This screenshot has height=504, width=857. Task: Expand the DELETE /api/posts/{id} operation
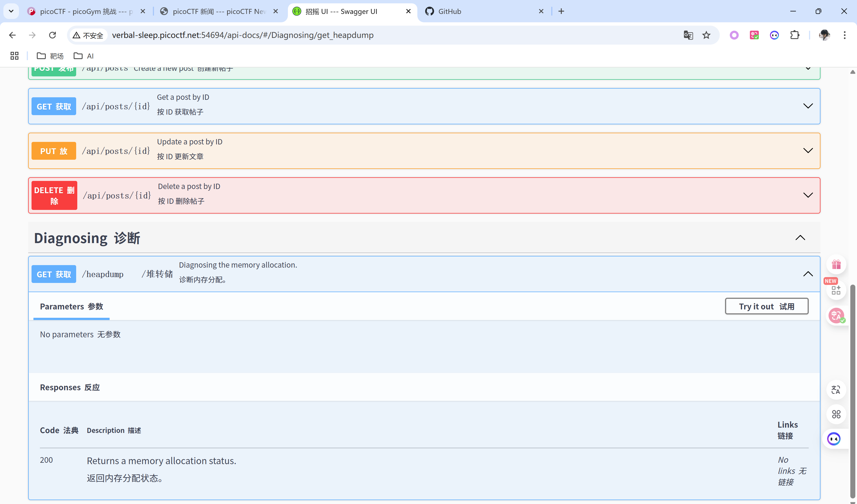point(808,195)
